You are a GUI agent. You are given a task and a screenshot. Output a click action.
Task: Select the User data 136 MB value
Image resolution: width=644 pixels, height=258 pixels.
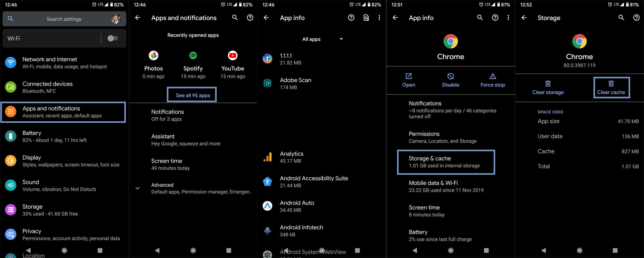tap(630, 136)
